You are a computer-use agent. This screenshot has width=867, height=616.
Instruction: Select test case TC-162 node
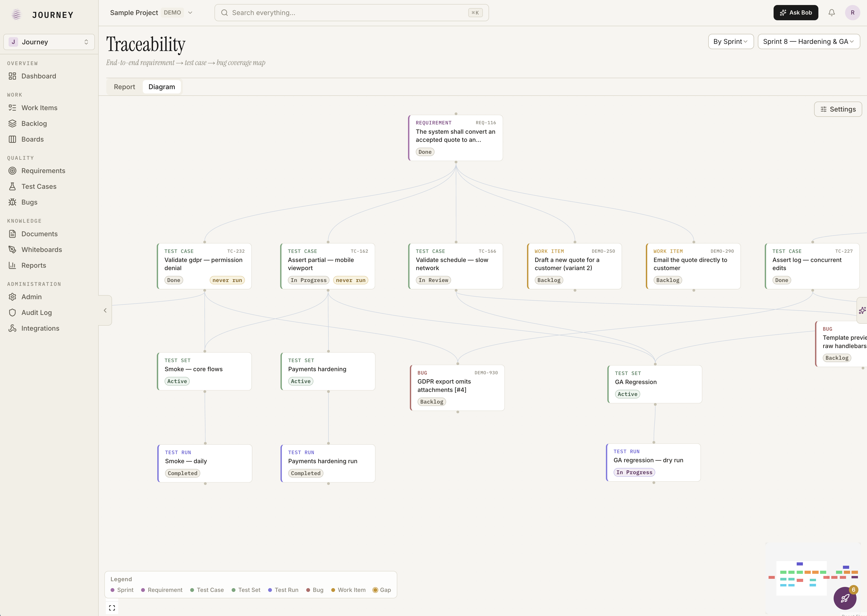pyautogui.click(x=327, y=266)
